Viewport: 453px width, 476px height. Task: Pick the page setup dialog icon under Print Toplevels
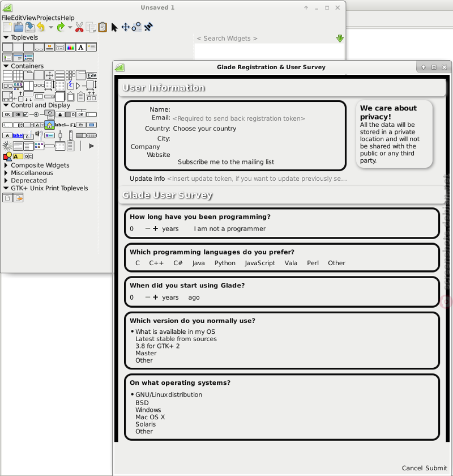(x=7, y=198)
